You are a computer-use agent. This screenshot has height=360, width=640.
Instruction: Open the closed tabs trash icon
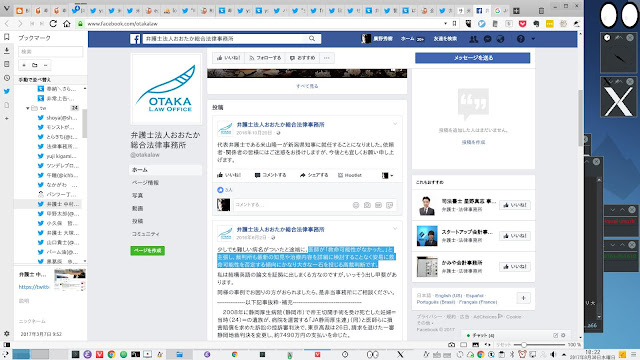pos(541,11)
